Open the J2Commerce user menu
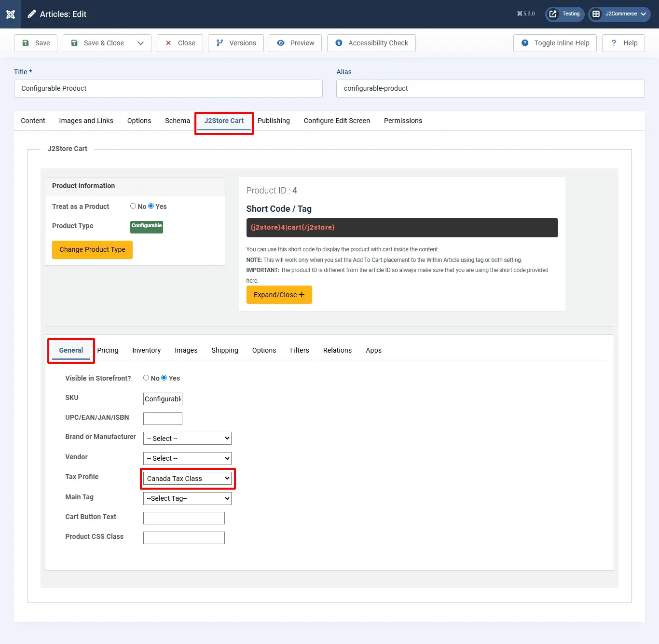Screen dimensions: 659x644 pos(619,14)
